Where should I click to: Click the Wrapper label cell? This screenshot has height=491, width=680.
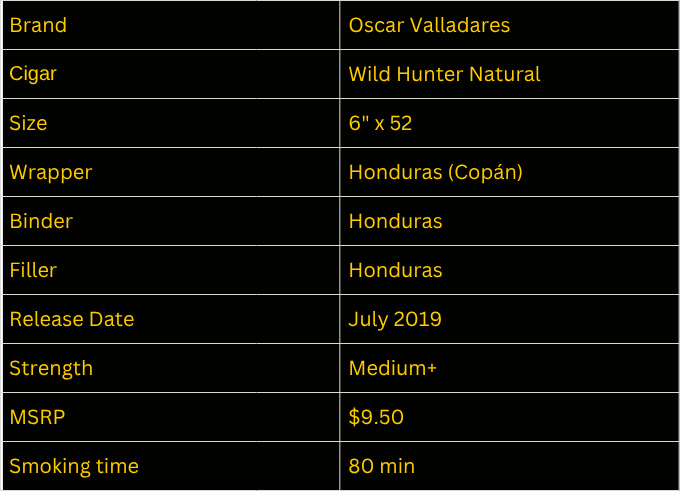pyautogui.click(x=171, y=172)
